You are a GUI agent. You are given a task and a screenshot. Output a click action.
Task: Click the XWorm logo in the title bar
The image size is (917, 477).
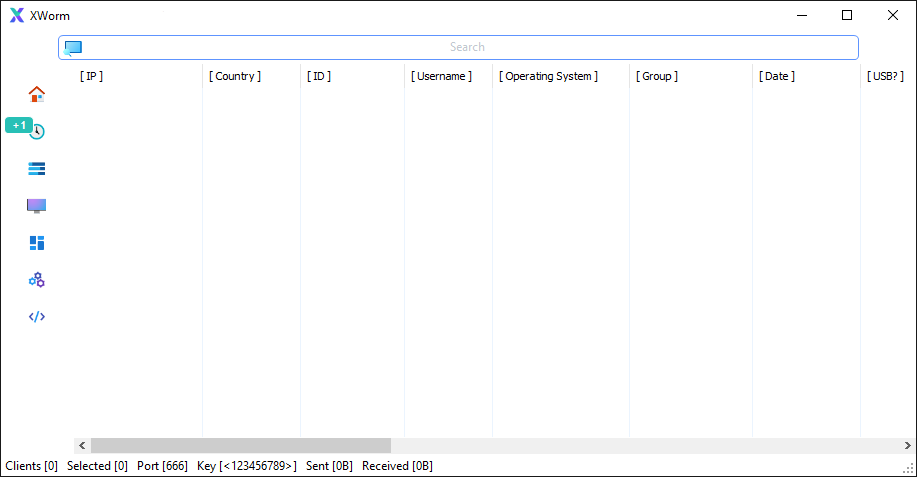(17, 16)
